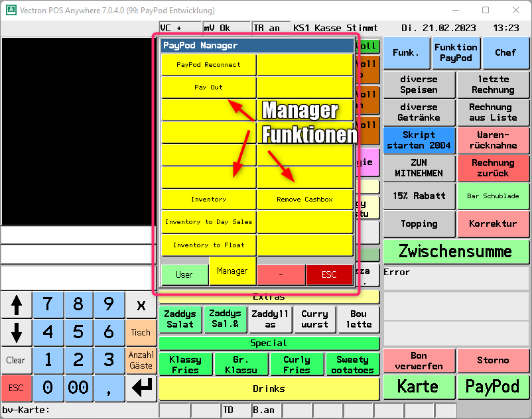Click PayPod Reconnect button
The width and height of the screenshot is (532, 419).
point(208,64)
